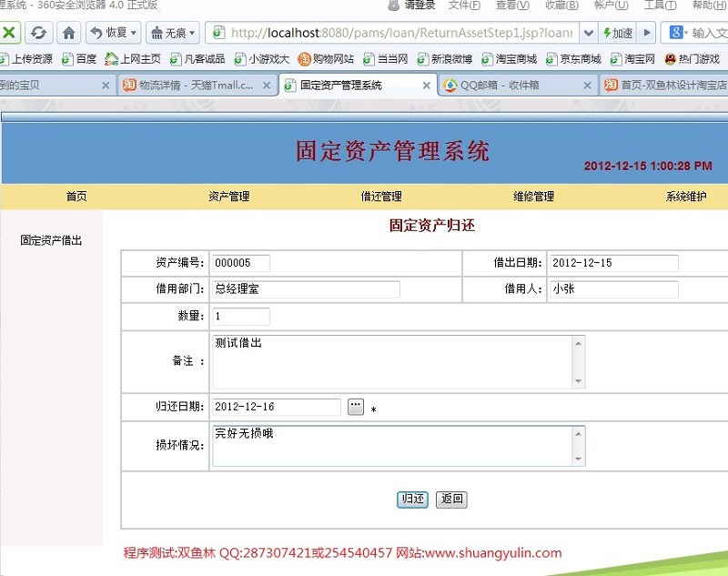This screenshot has height=576, width=728.
Task: Open the 收藏(B) browser menu
Action: [x=561, y=5]
